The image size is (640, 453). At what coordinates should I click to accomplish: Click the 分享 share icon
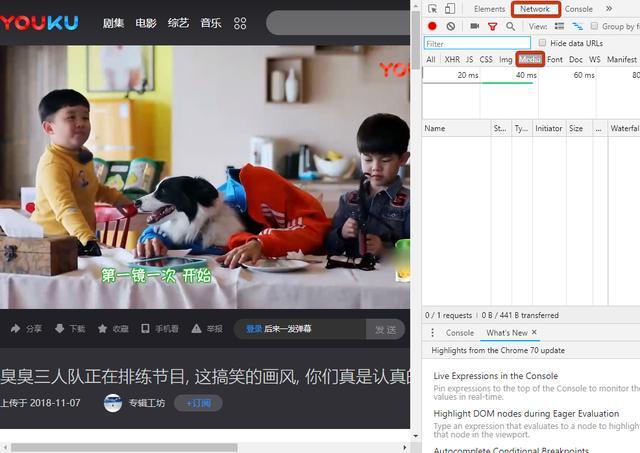pos(16,329)
